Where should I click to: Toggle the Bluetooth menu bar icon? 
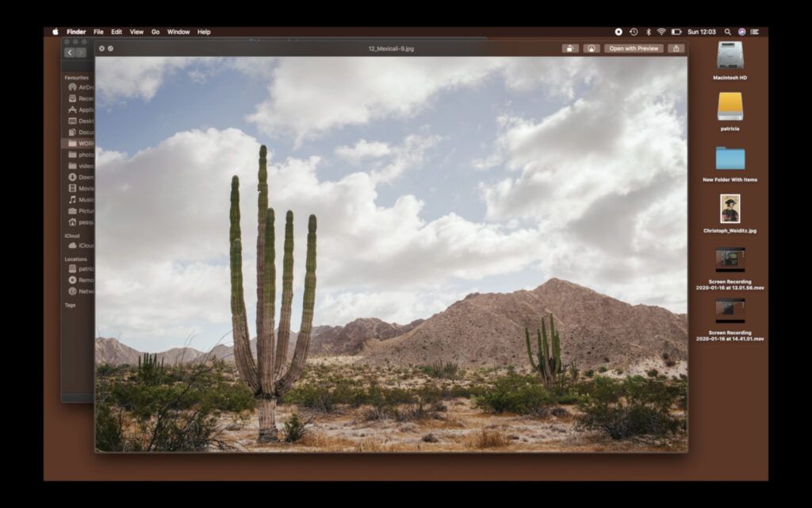point(648,32)
